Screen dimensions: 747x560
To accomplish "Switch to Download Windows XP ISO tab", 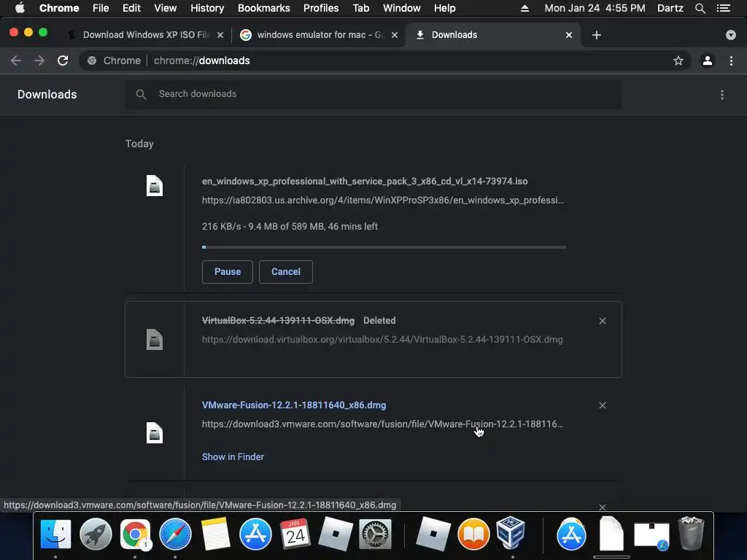I will click(x=145, y=35).
